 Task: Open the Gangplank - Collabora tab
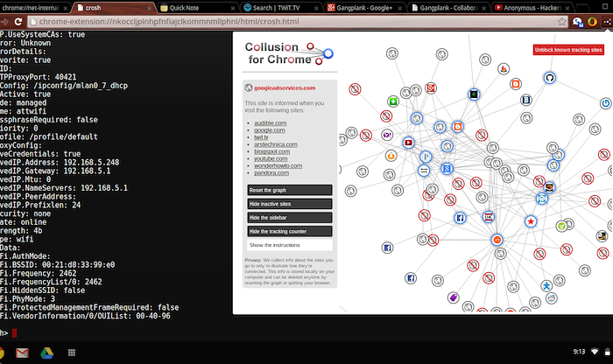point(448,8)
